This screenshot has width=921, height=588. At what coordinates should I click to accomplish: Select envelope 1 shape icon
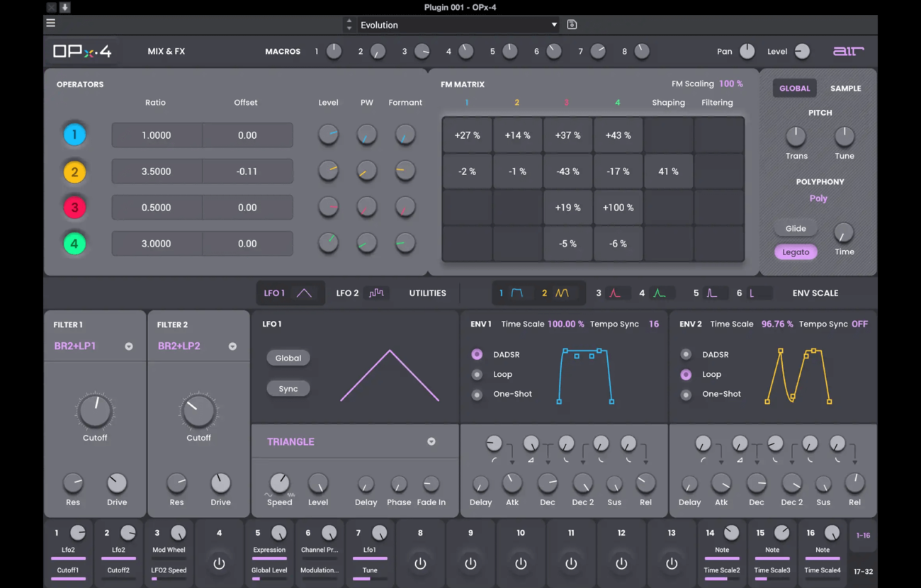click(517, 293)
